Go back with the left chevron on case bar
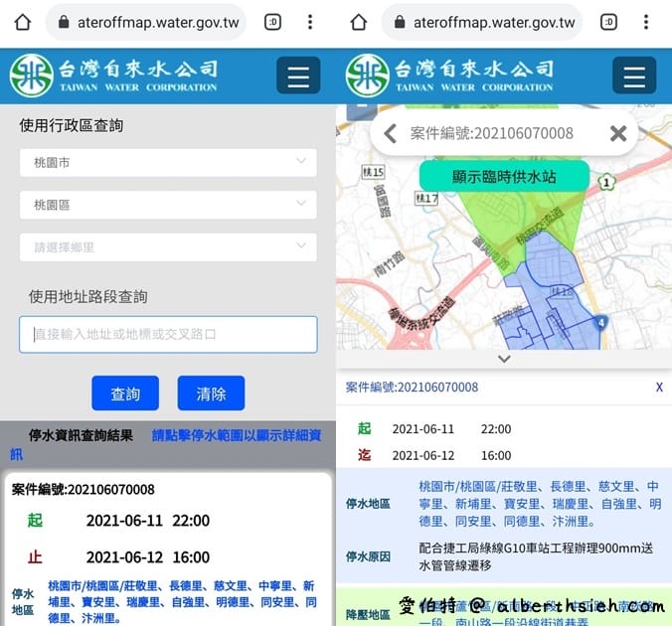The width and height of the screenshot is (672, 626). tap(390, 134)
